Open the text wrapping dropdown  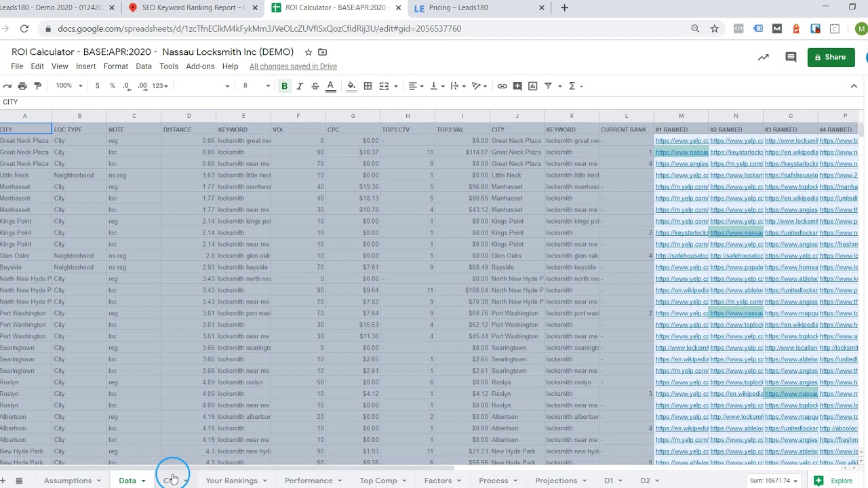[458, 86]
